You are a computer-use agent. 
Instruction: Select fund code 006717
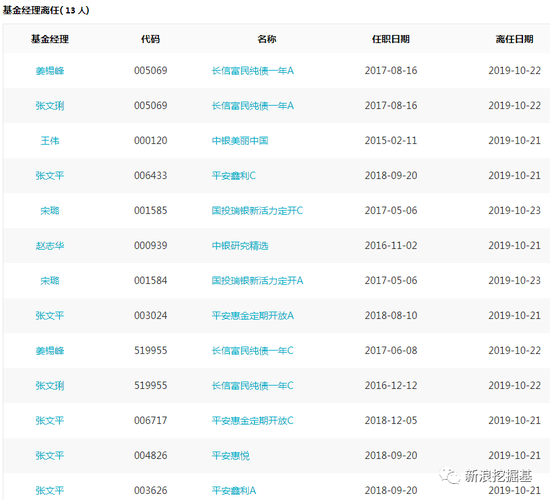150,420
